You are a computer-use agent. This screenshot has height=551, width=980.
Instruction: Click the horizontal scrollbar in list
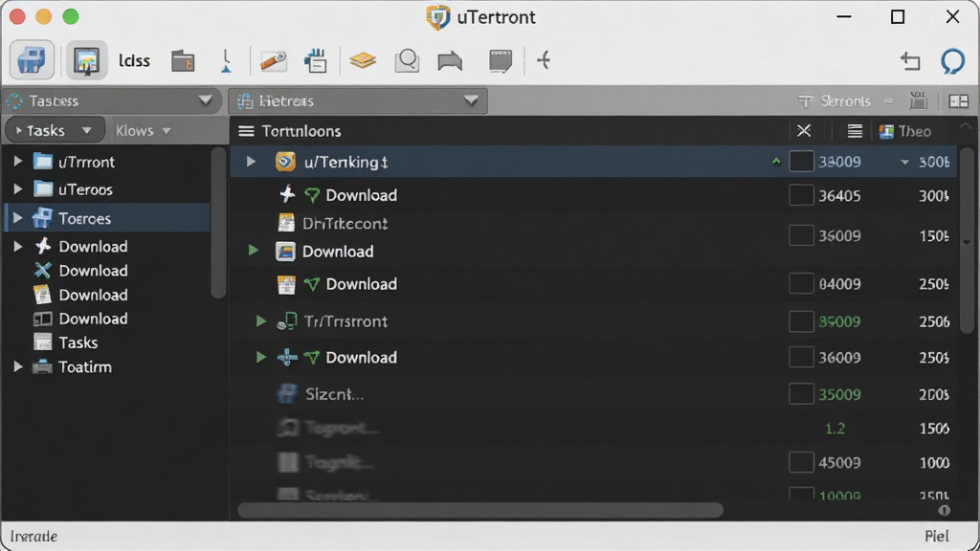(480, 511)
